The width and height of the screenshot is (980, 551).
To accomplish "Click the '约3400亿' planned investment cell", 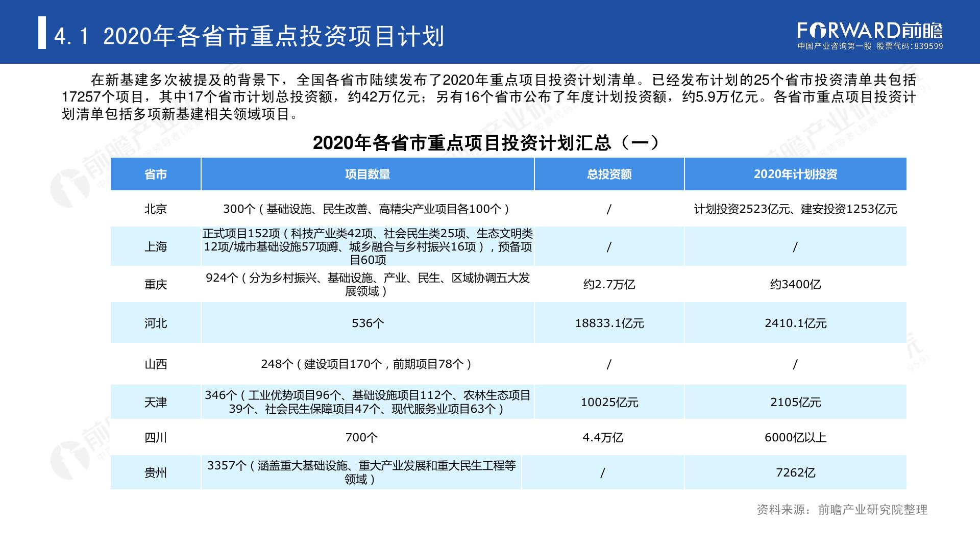I will (795, 285).
